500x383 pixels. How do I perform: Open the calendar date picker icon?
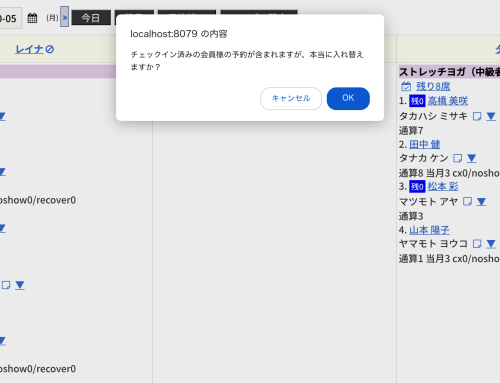(x=32, y=18)
